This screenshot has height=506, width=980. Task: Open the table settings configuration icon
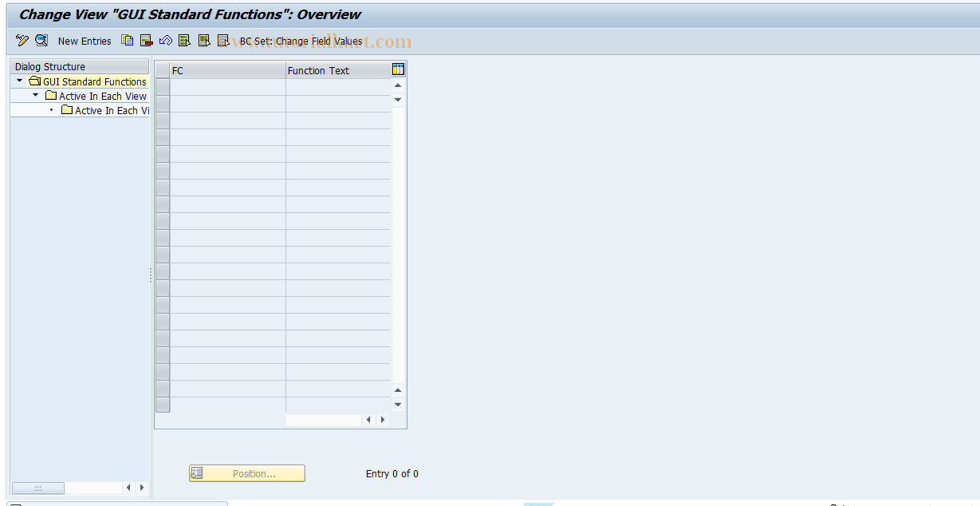point(399,69)
